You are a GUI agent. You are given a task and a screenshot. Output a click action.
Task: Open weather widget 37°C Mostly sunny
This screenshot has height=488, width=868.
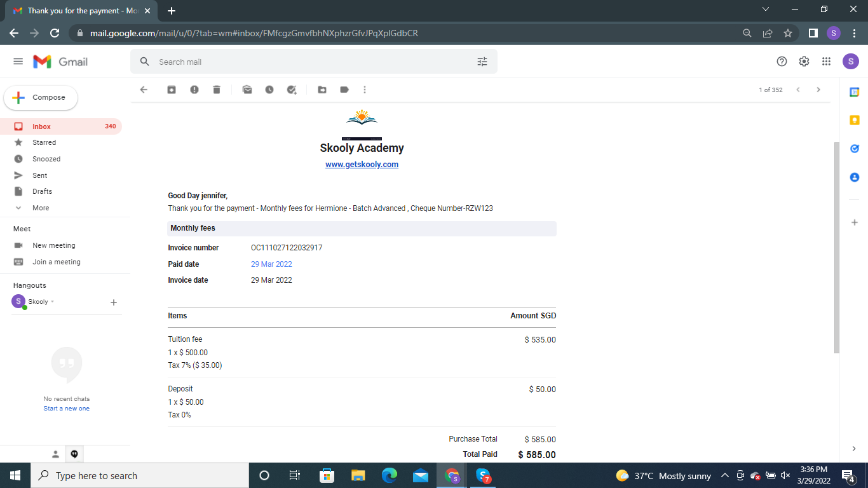[663, 475]
